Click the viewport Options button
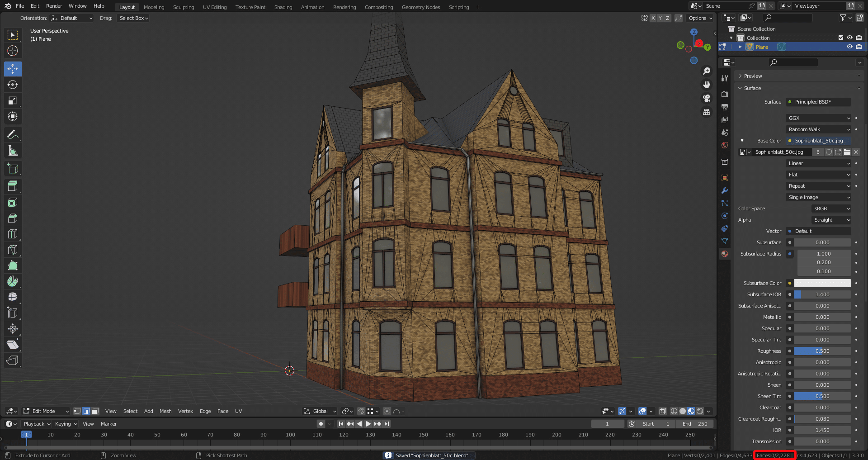Screen dimensions: 868x460 tap(700, 18)
